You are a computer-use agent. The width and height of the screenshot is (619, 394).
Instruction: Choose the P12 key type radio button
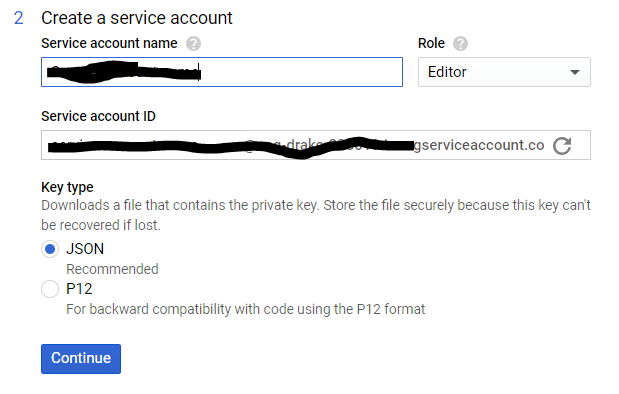pyautogui.click(x=50, y=289)
